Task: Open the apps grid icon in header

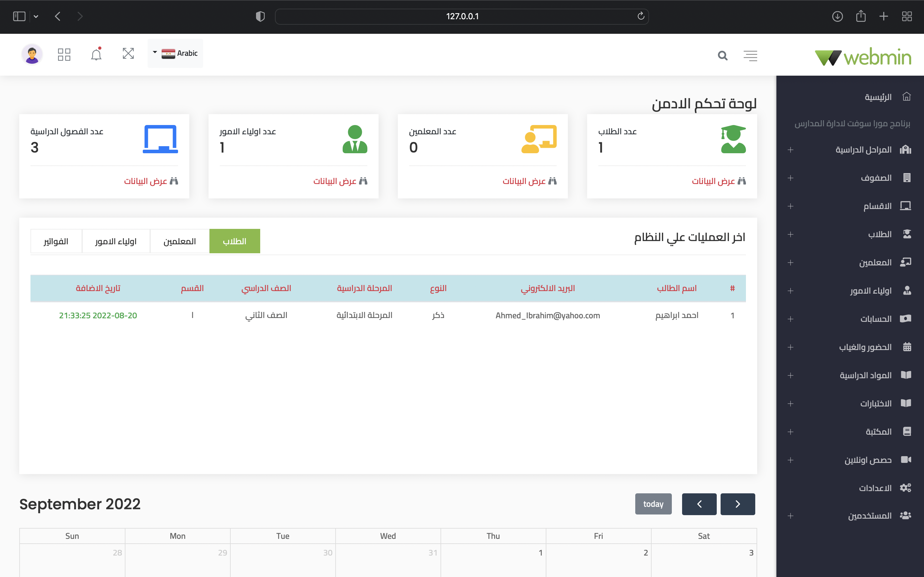Action: (64, 54)
